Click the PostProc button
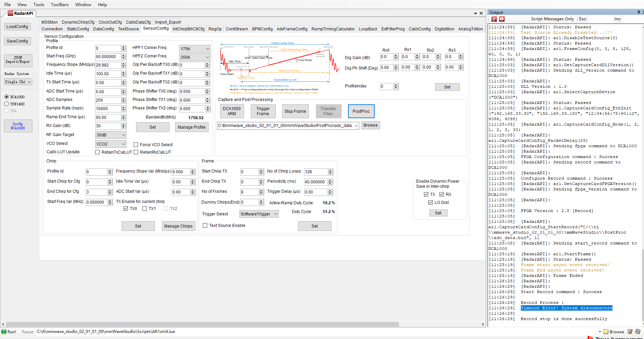 (x=361, y=111)
